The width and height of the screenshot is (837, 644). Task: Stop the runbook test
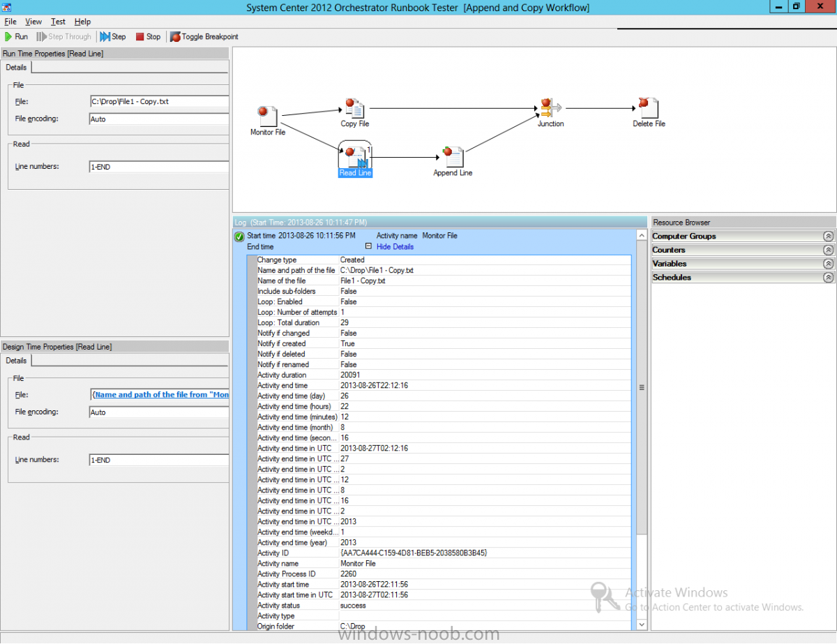click(148, 36)
